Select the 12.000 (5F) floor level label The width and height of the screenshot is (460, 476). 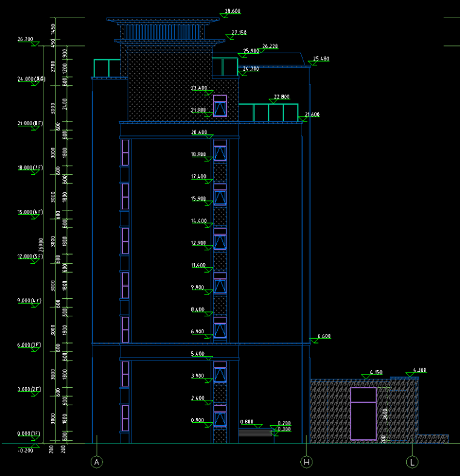pos(30,256)
